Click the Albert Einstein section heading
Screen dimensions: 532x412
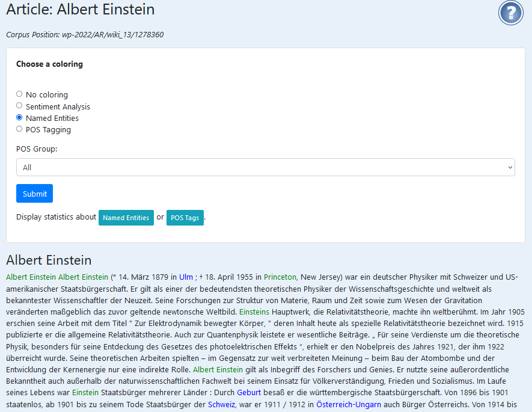pyautogui.click(x=49, y=260)
